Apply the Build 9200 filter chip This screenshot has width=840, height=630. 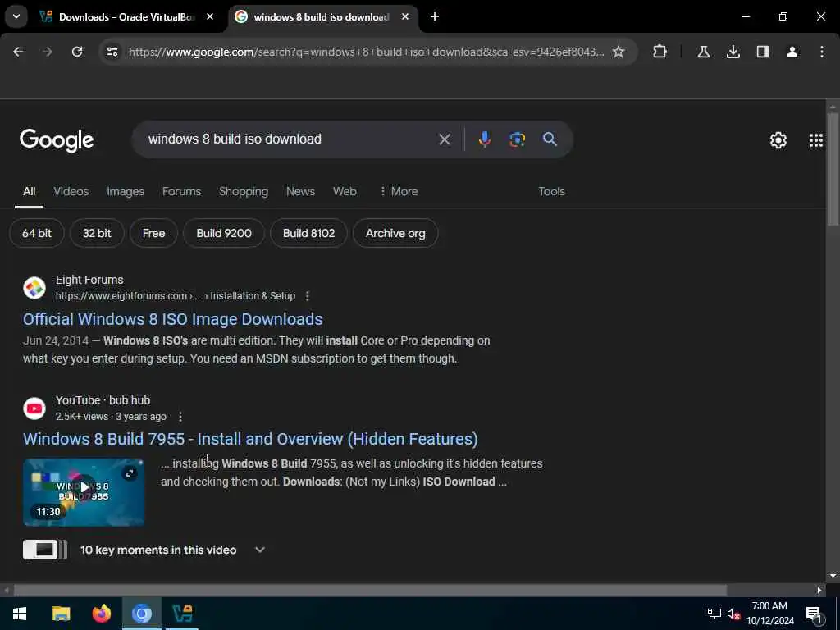pyautogui.click(x=224, y=234)
